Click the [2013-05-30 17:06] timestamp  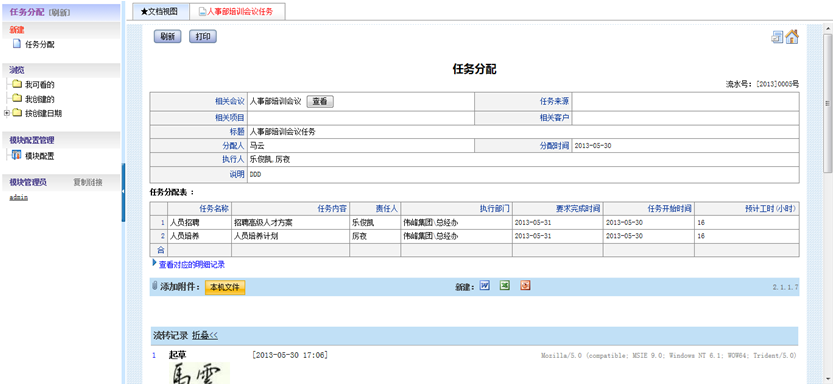tap(290, 355)
